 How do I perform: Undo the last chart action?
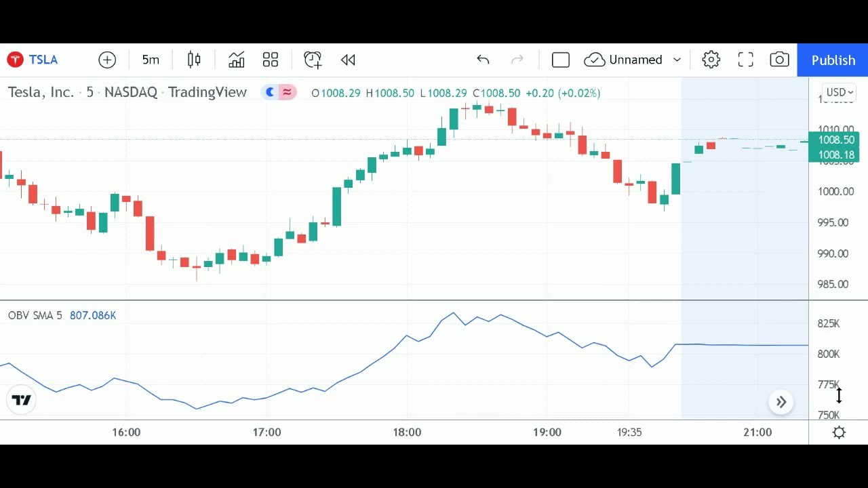tap(483, 60)
